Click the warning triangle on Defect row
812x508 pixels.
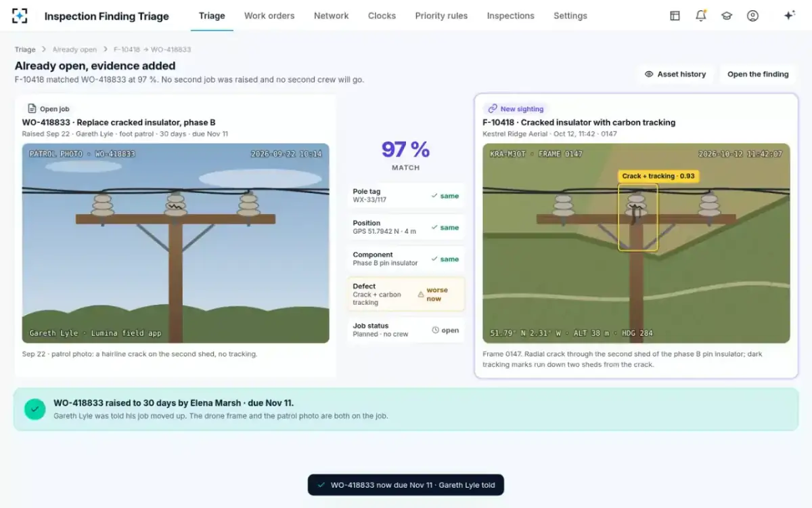pos(421,295)
